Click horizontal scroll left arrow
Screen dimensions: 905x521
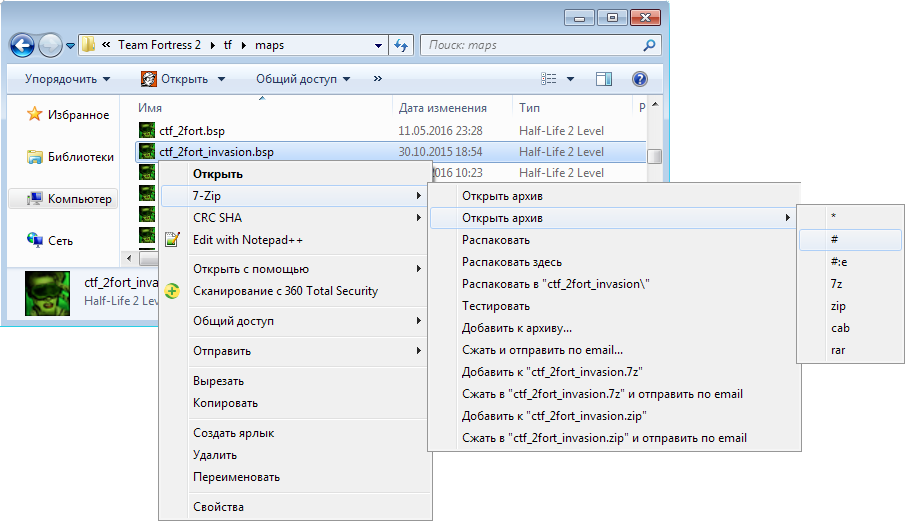click(x=129, y=258)
